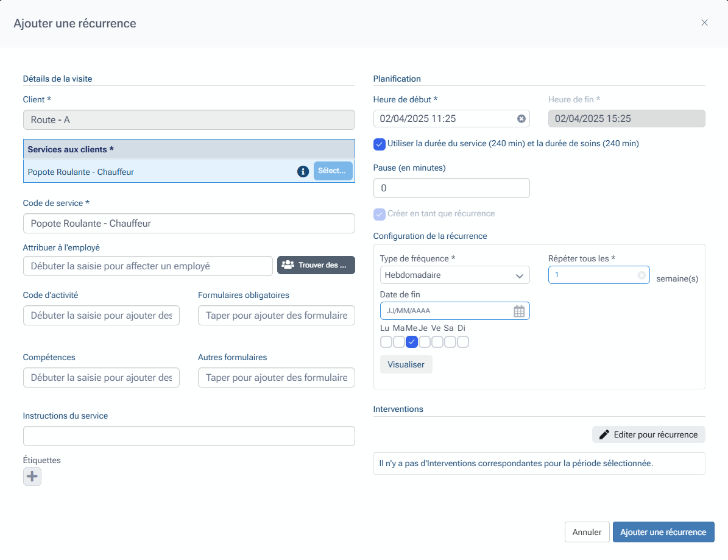Screen dimensions: 728x560
Task: Uncheck the Utiliser la durée du service checkbox
Action: 380,144
